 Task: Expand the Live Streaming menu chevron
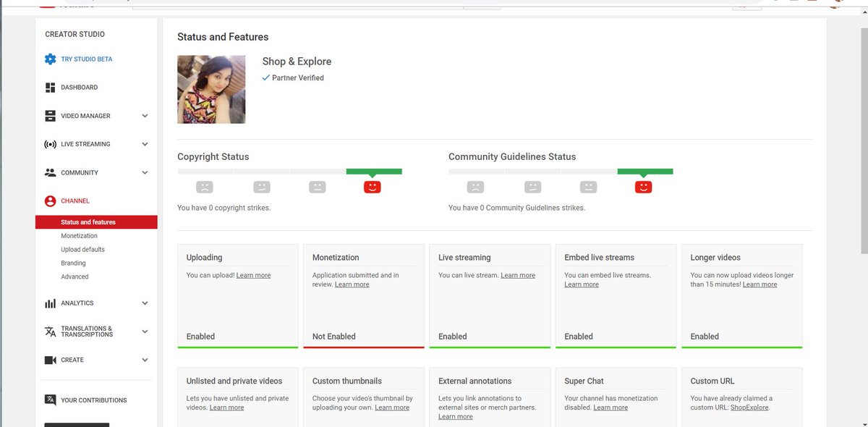145,144
